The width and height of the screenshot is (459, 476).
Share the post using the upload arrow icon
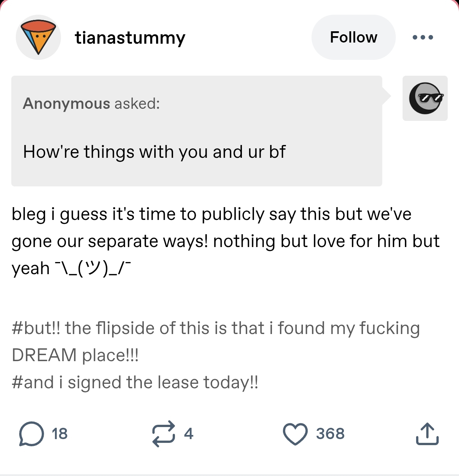point(427,434)
